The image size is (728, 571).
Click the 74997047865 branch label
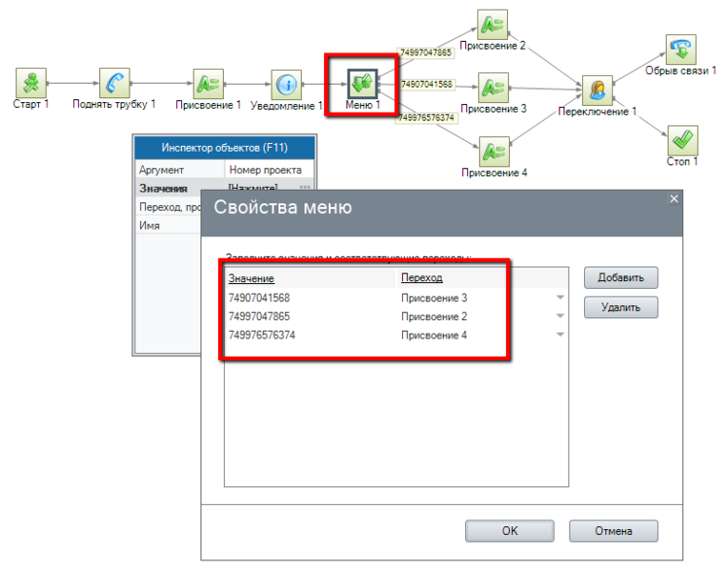(426, 52)
